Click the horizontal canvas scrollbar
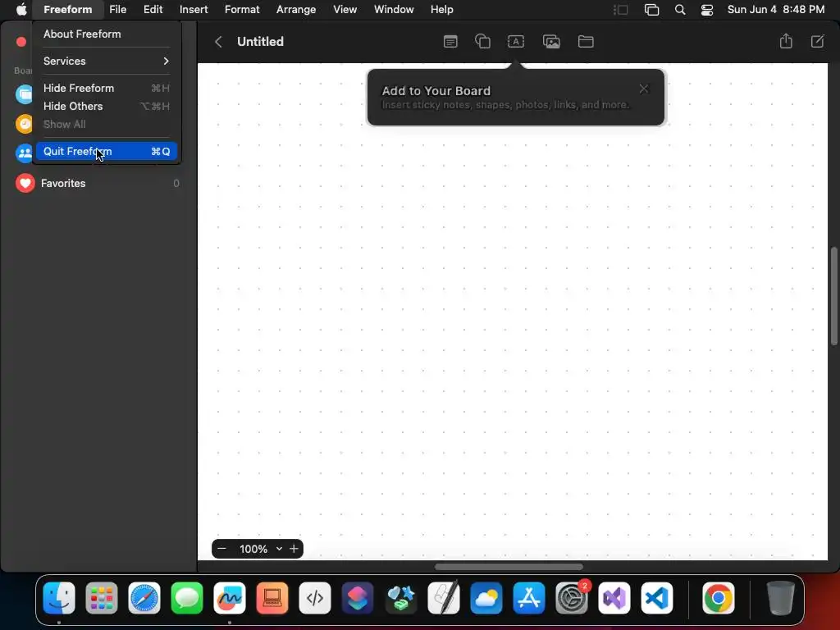This screenshot has height=630, width=840. pos(509,567)
